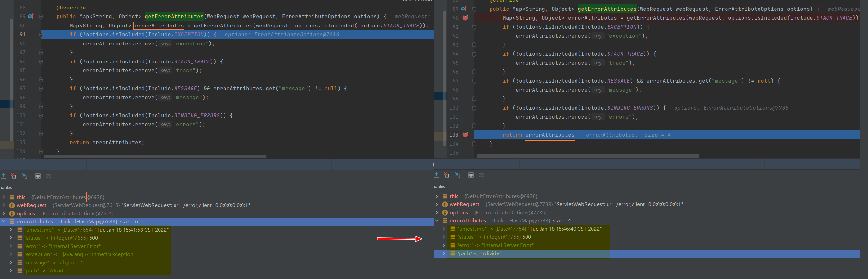868x279 pixels.
Task: Click Drop Frame icon in right debugger toolbar
Action: coord(447,175)
